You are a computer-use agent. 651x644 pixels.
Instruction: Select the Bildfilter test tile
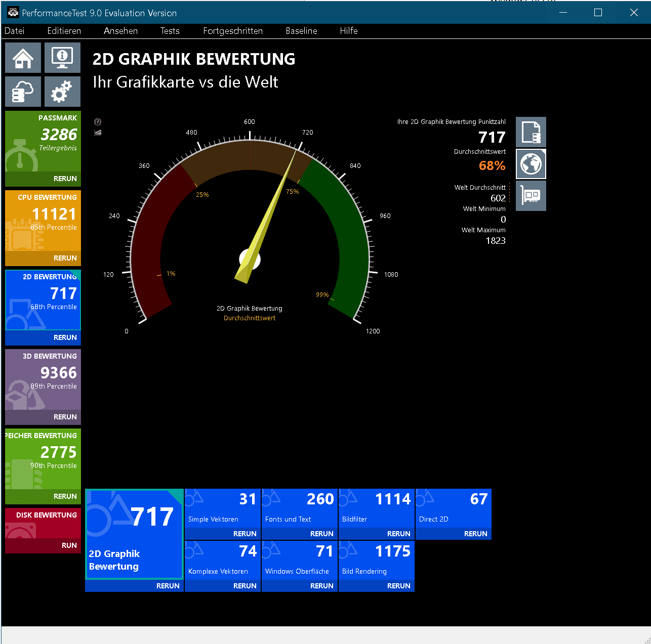click(x=377, y=508)
